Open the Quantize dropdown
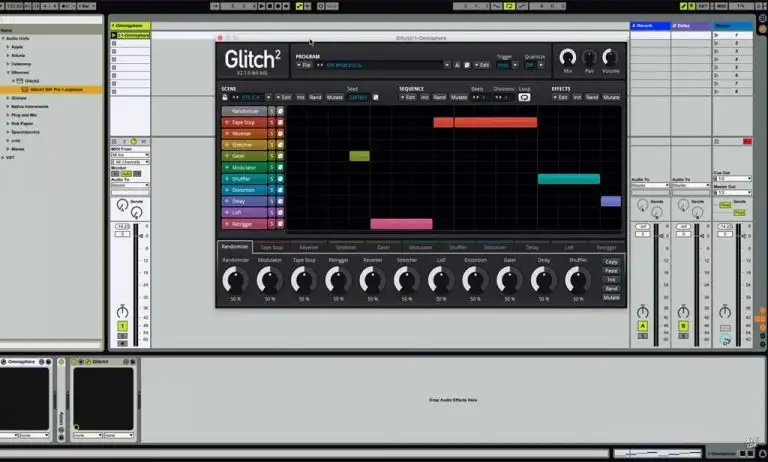 tap(541, 65)
